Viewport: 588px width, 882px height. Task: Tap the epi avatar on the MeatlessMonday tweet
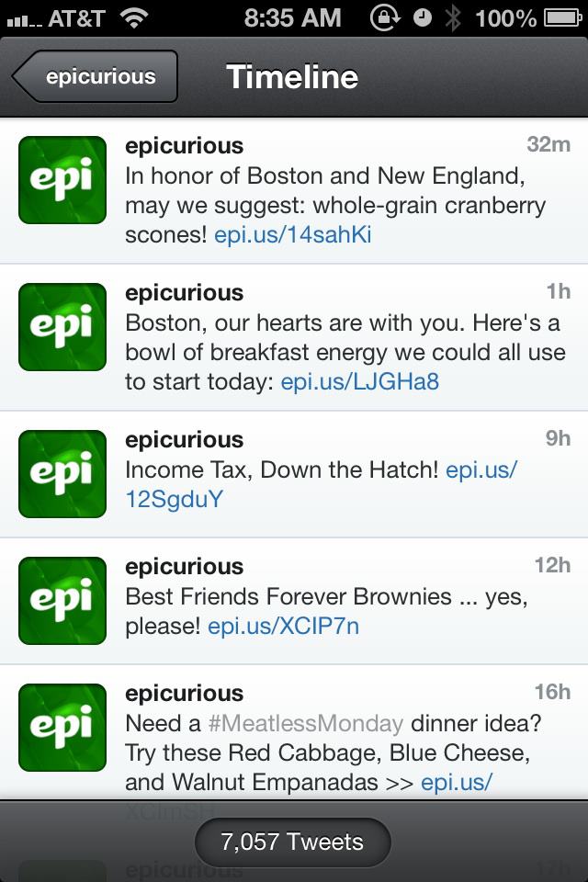pyautogui.click(x=62, y=727)
